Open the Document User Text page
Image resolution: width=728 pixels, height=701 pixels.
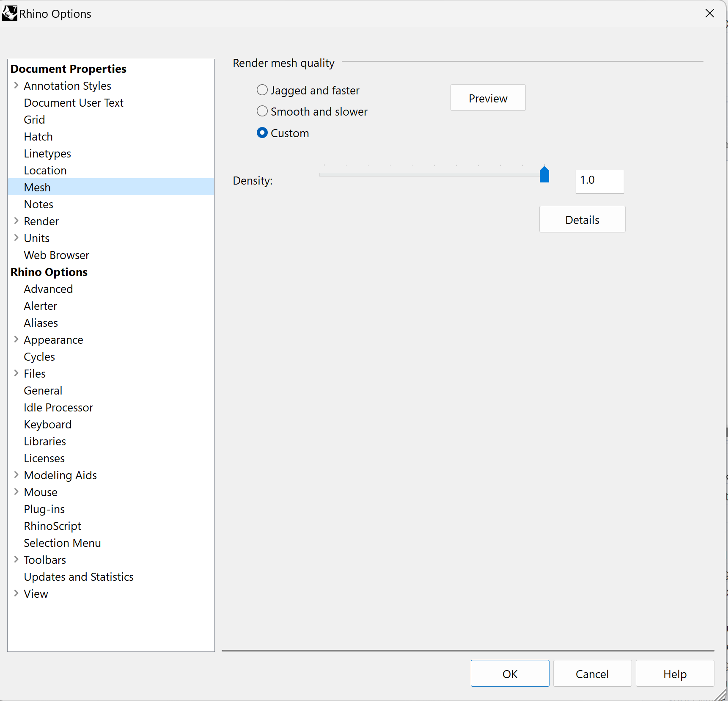74,103
